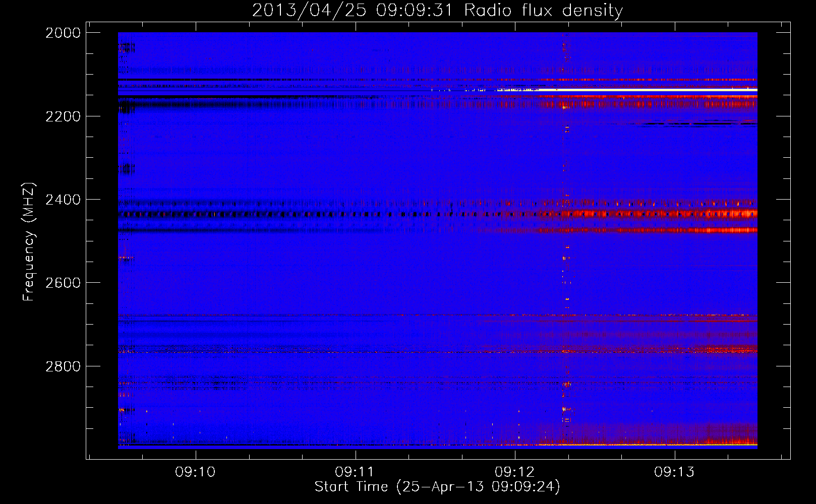The image size is (816, 504).
Task: Click the "Frequency (MHZ)" axis title
Action: (x=29, y=242)
